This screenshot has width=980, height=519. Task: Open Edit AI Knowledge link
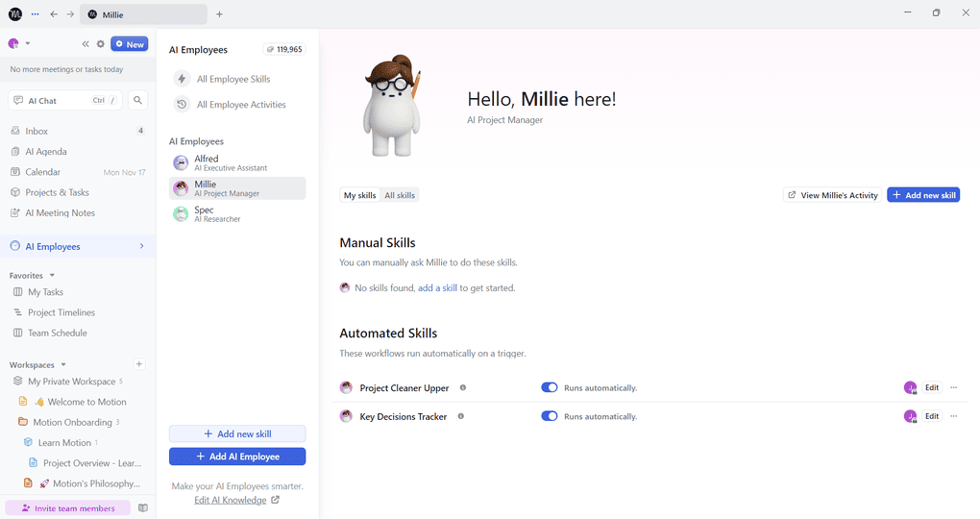click(x=237, y=500)
